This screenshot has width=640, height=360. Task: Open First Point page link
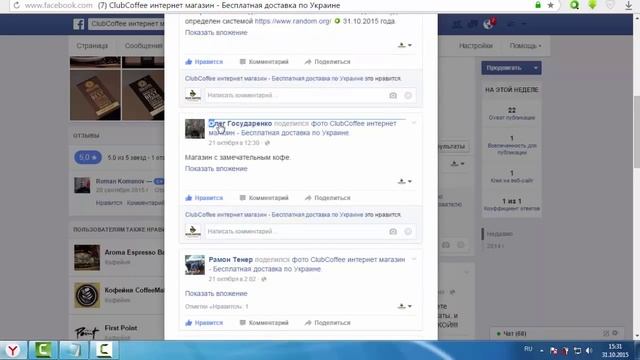(121, 328)
